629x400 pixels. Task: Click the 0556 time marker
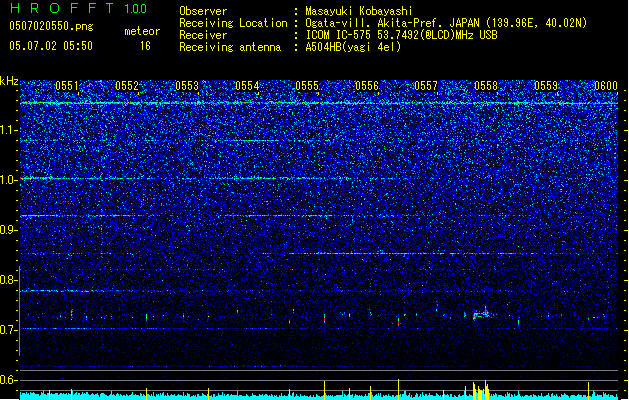point(367,86)
